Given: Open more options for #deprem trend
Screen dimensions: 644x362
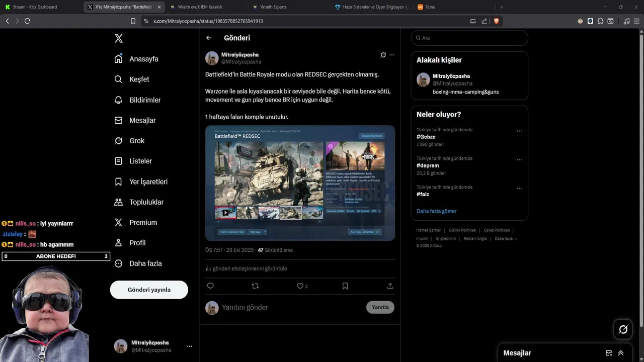Looking at the screenshot, I should point(519,160).
